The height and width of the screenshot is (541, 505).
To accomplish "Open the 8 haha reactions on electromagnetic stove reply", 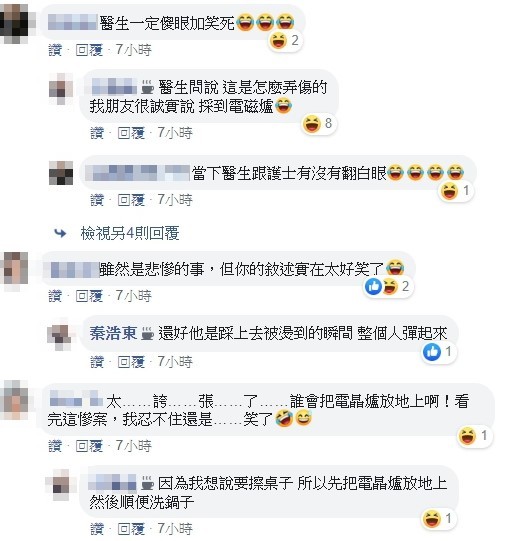I will click(x=318, y=124).
